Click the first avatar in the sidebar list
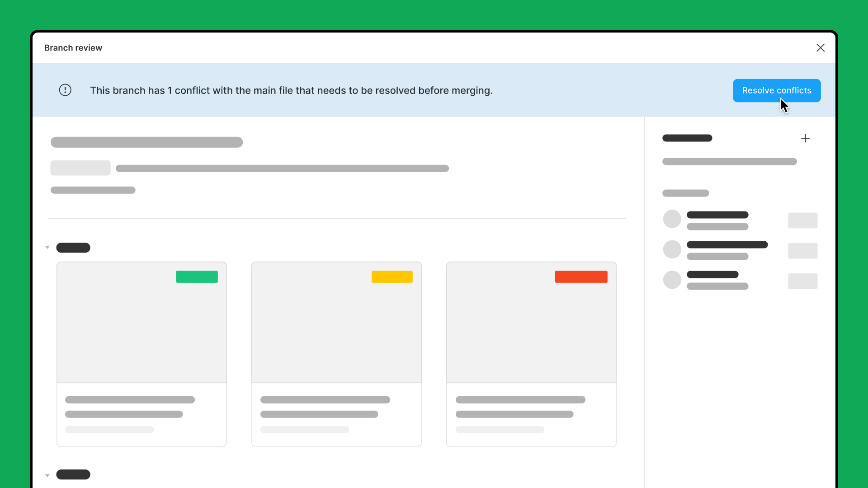The width and height of the screenshot is (868, 488). 672,219
